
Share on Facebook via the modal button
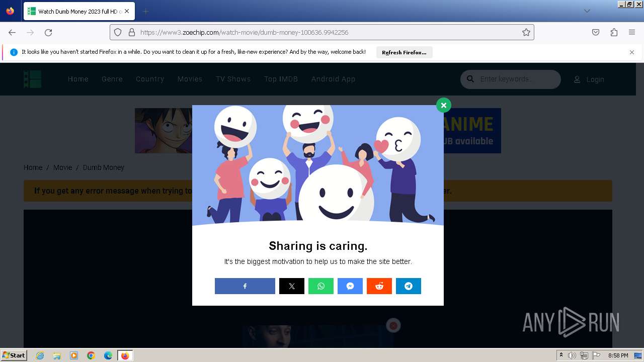(245, 286)
